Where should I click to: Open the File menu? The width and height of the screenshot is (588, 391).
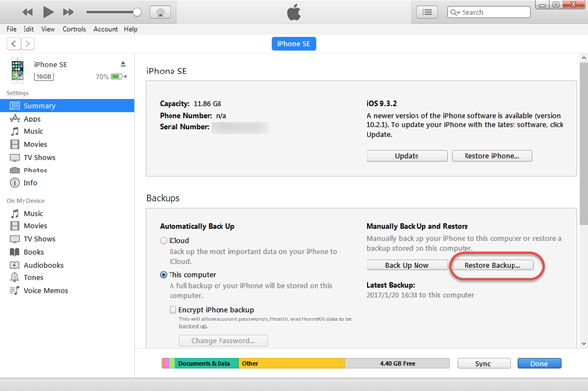pos(11,29)
